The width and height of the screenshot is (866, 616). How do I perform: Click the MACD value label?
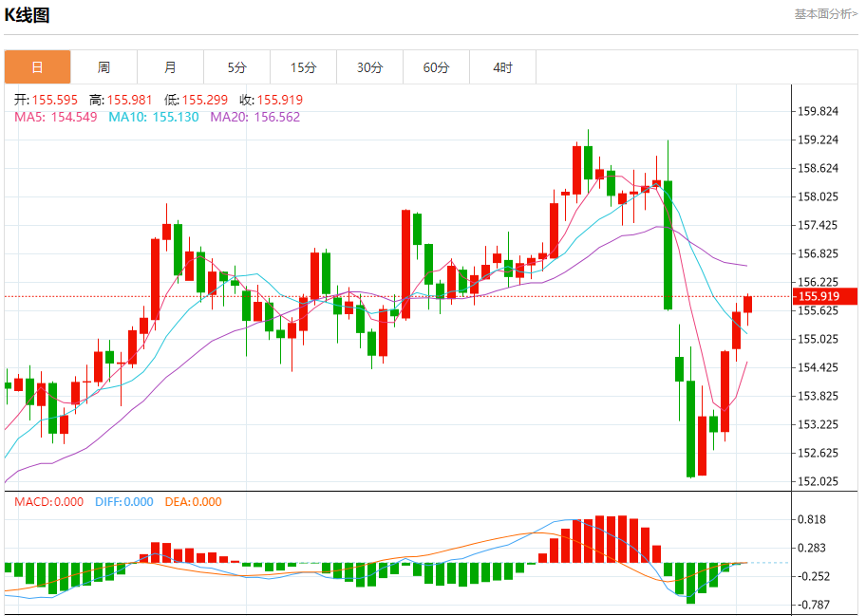tap(48, 502)
